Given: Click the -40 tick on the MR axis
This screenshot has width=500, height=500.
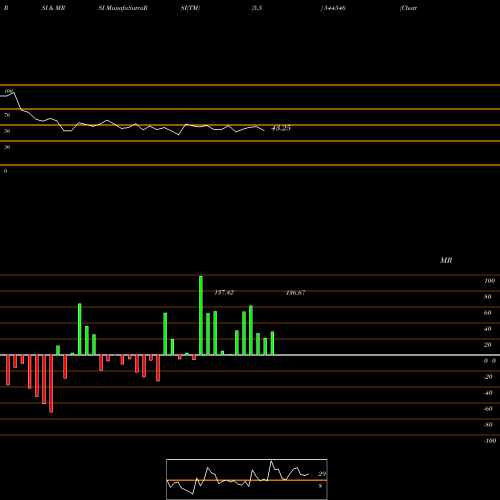Looking at the screenshot, I should coord(488,393).
